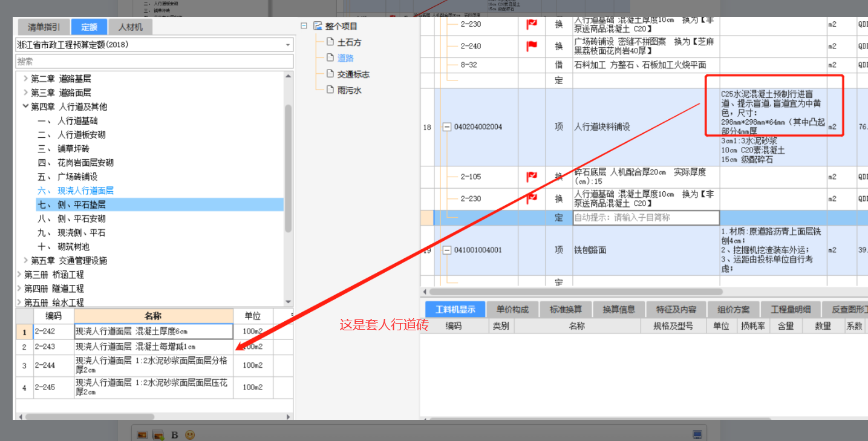Expand 第五章 交通管理设施 node
The height and width of the screenshot is (441, 868).
click(25, 261)
